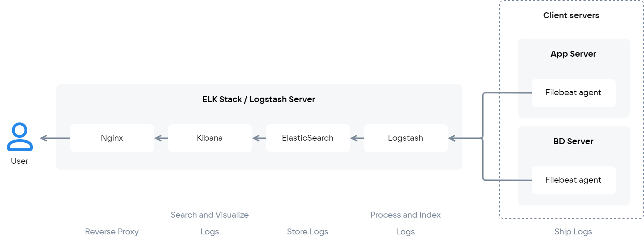Screen dimensions: 644x240
Task: Click the BD Server heading
Action: (x=573, y=141)
